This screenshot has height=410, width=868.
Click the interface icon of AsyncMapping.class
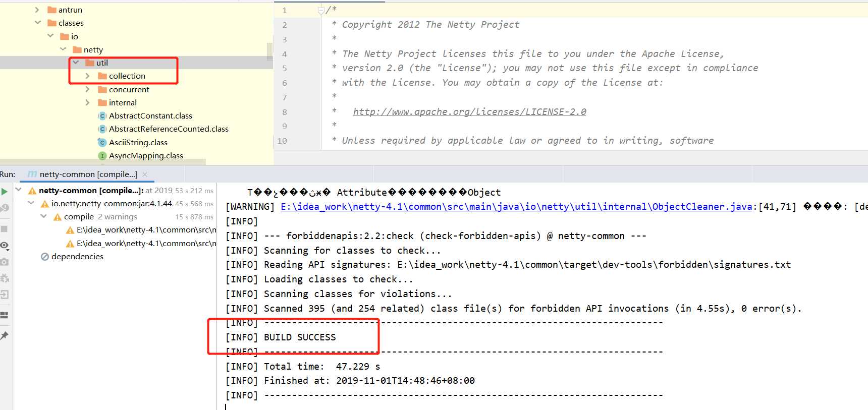(102, 156)
